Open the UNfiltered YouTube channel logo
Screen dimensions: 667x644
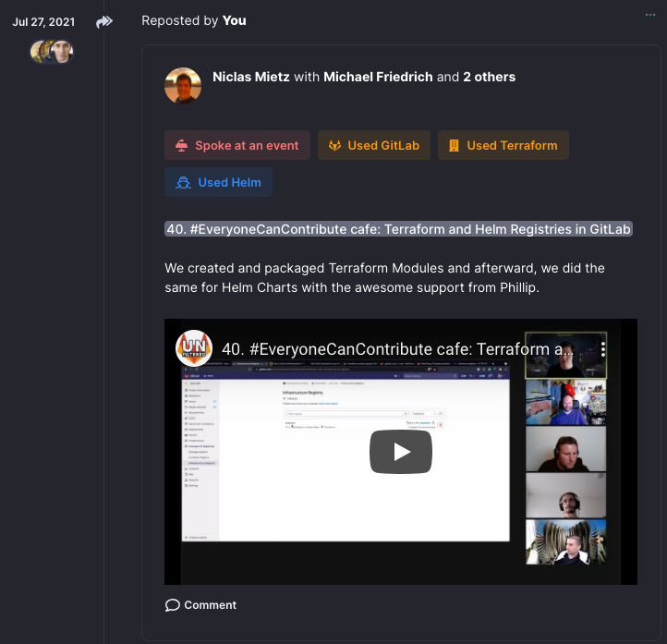pos(194,348)
